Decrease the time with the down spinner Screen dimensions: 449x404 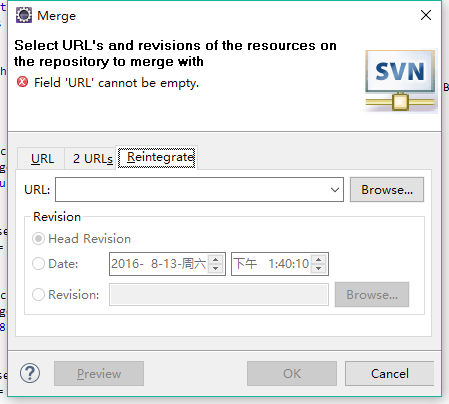click(x=319, y=268)
